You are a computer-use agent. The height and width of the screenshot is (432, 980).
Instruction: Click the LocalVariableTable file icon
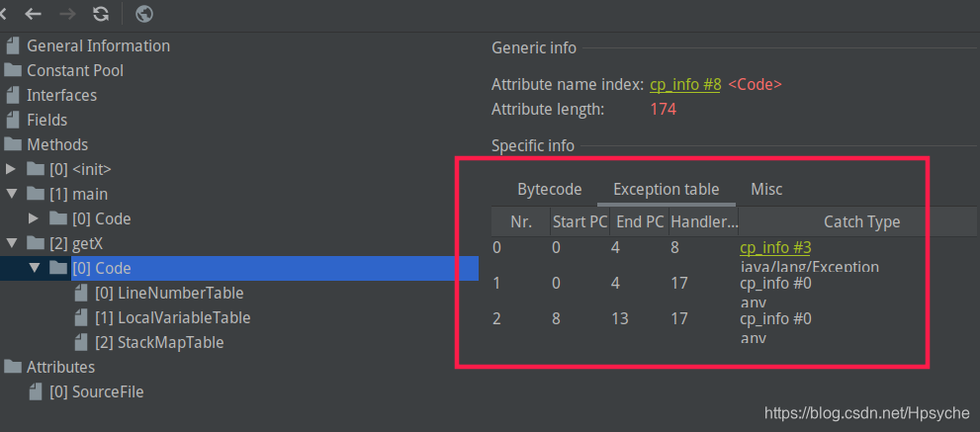[81, 317]
